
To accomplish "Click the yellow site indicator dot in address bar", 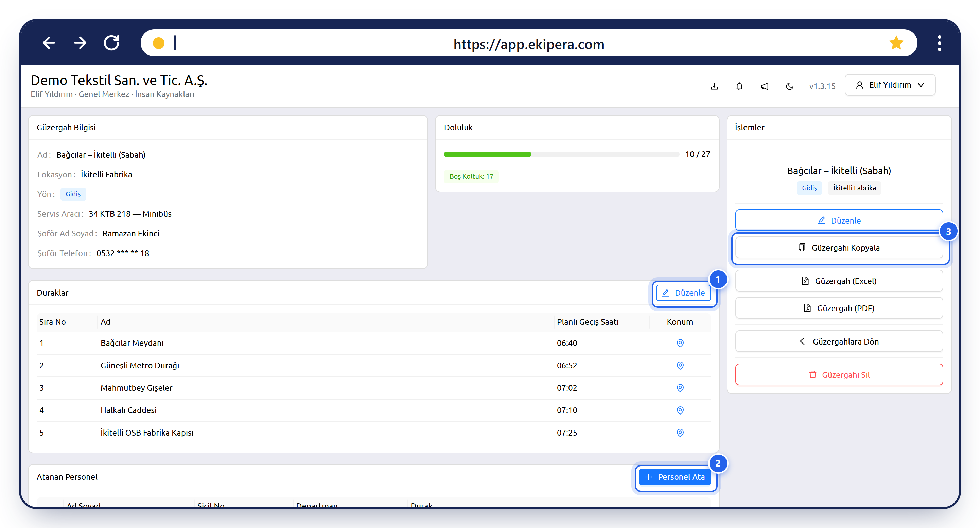I will tap(159, 43).
